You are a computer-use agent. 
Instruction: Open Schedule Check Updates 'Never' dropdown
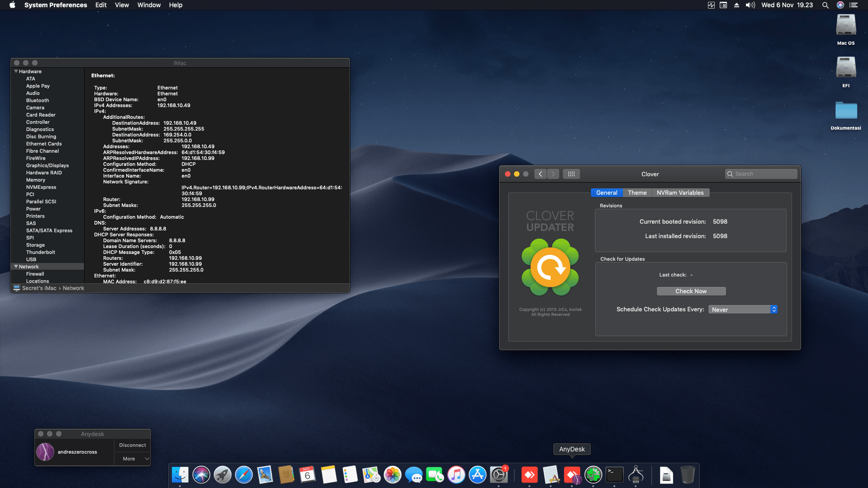[743, 310]
